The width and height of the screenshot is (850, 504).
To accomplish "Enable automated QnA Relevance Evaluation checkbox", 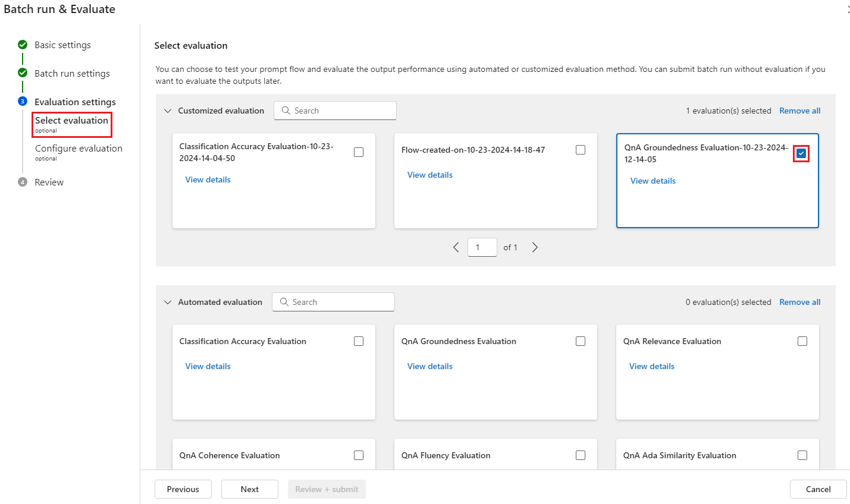I will click(802, 341).
